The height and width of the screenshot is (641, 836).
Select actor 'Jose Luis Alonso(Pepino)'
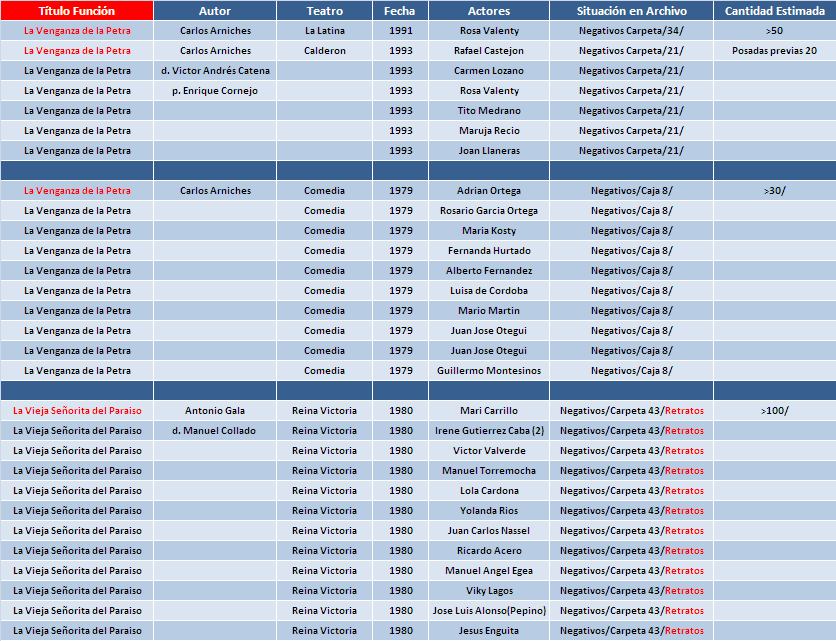pyautogui.click(x=489, y=611)
